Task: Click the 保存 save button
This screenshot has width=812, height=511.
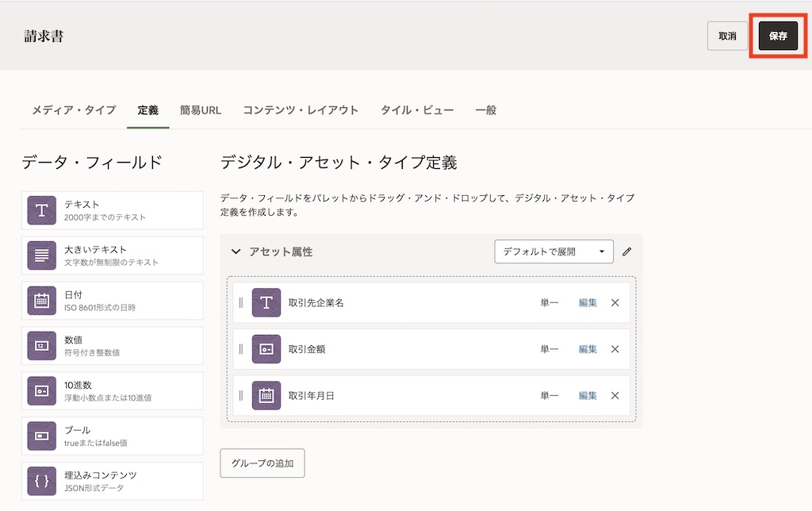Action: tap(778, 36)
